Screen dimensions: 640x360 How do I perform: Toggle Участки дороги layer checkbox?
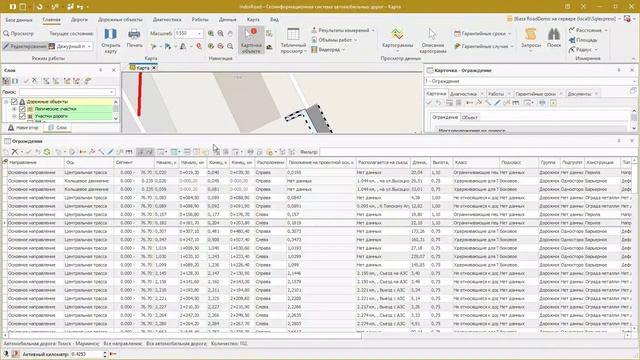coord(22,116)
